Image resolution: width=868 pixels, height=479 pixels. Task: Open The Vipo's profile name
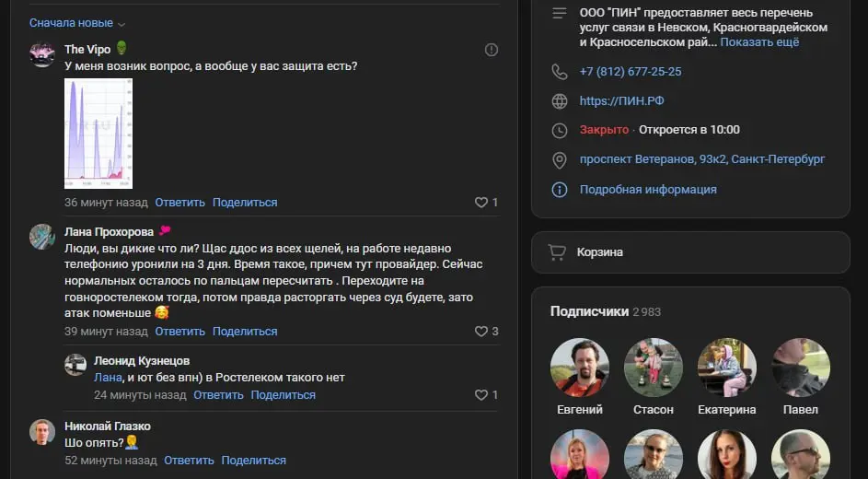coord(87,50)
